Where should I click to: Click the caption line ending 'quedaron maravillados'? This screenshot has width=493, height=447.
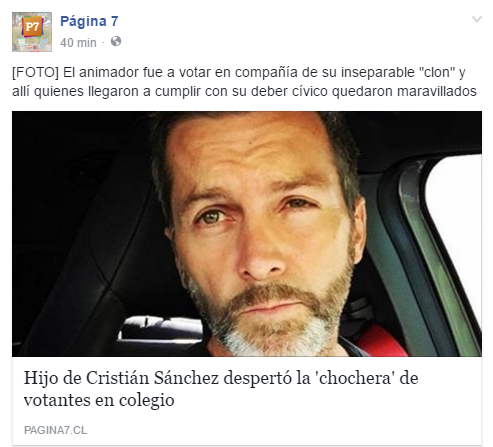tap(244, 91)
